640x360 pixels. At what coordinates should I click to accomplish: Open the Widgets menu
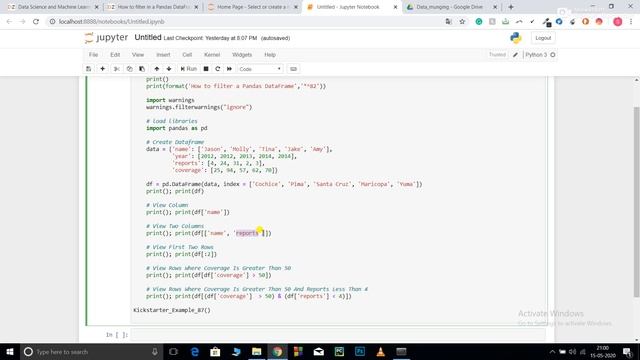point(242,55)
